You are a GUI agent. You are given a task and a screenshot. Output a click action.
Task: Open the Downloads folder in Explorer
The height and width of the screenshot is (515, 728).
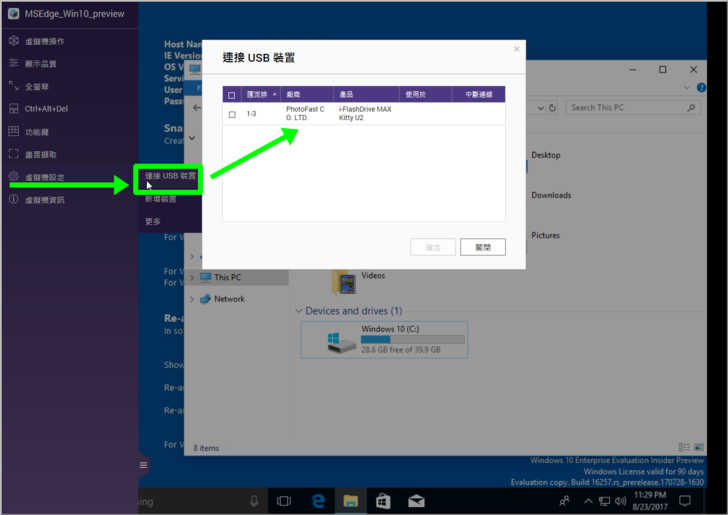tap(551, 195)
